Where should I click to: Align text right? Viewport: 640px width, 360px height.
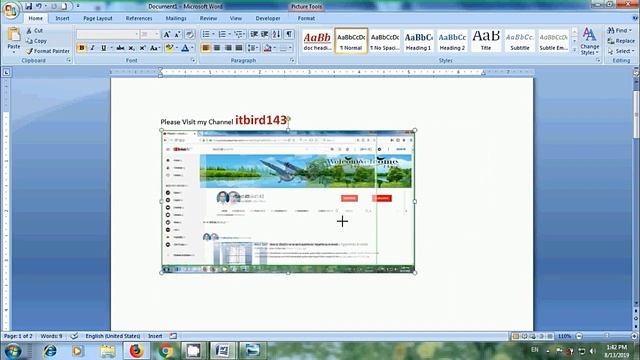pyautogui.click(x=228, y=48)
